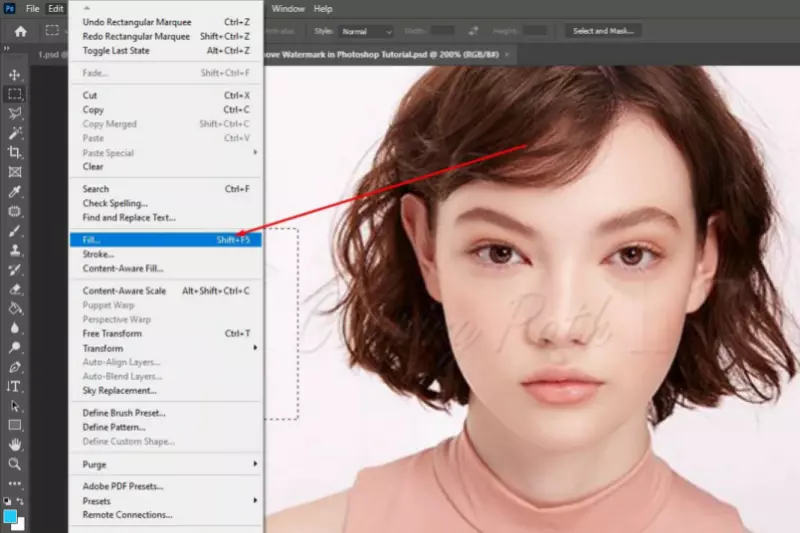Choose Redo Rectangular Marquee
Screen dimensions: 800x533
click(165, 36)
